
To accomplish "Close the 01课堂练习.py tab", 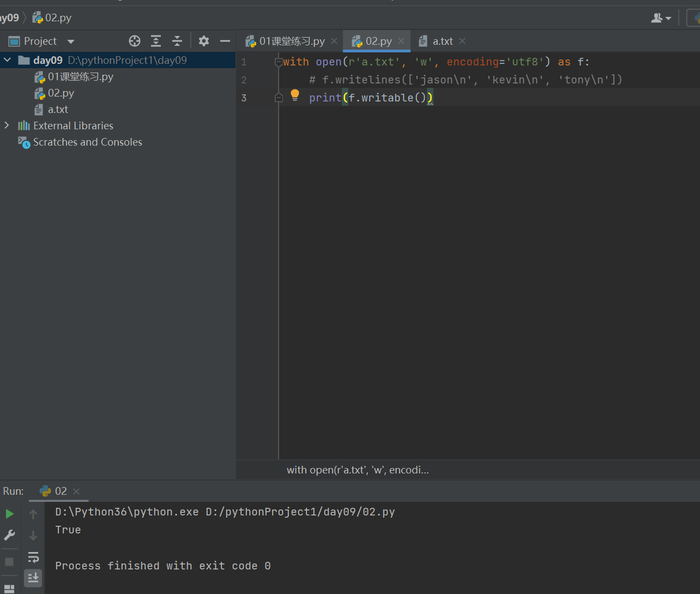I will tap(334, 41).
